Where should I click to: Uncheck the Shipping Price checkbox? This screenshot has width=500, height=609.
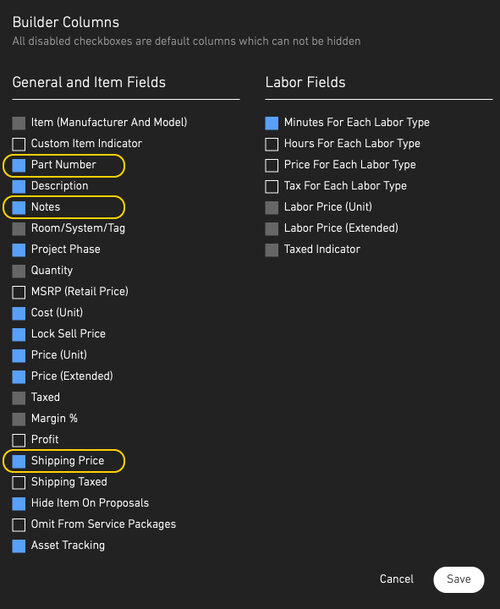(x=19, y=461)
